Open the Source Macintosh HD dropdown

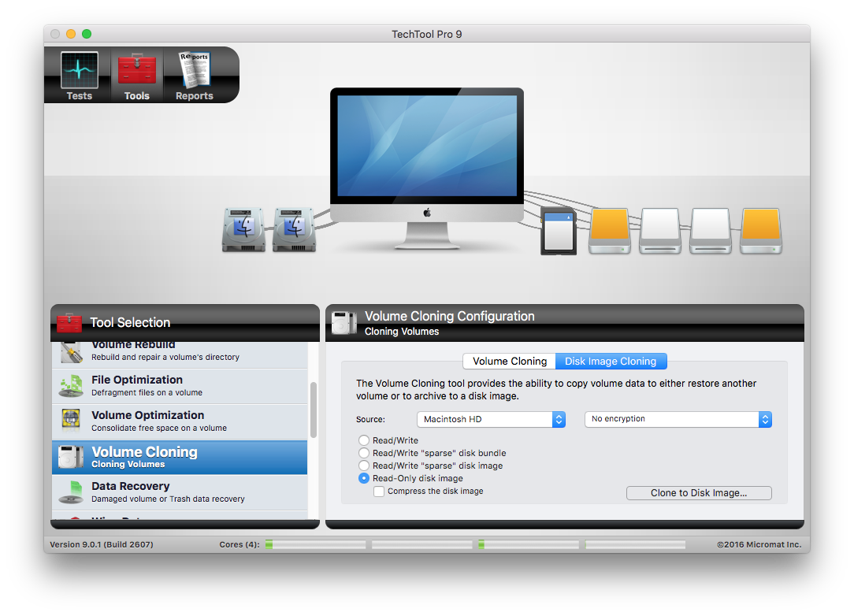click(x=492, y=419)
